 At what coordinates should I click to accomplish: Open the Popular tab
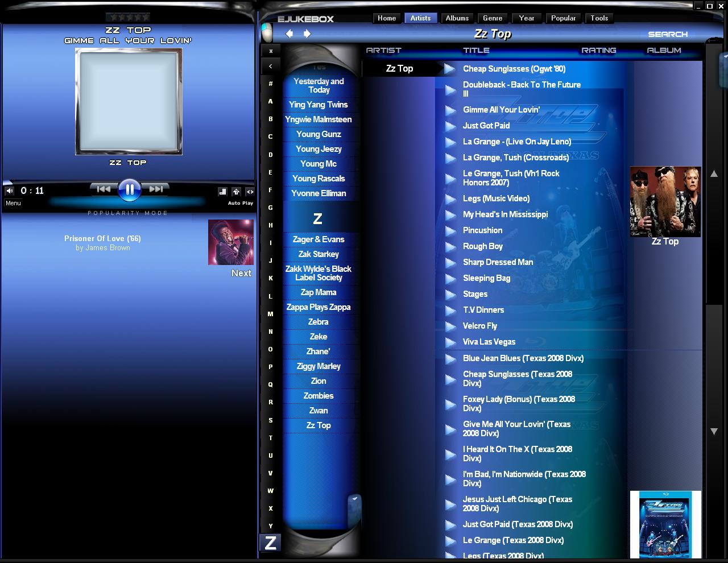[x=563, y=18]
